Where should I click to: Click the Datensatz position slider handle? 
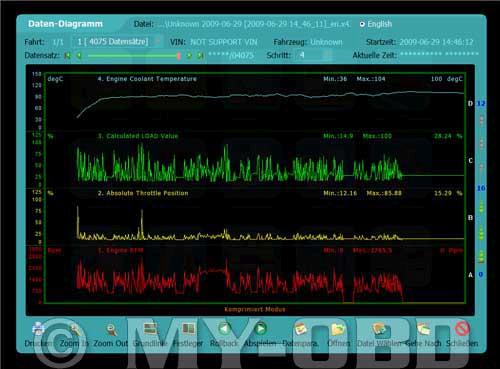click(179, 55)
